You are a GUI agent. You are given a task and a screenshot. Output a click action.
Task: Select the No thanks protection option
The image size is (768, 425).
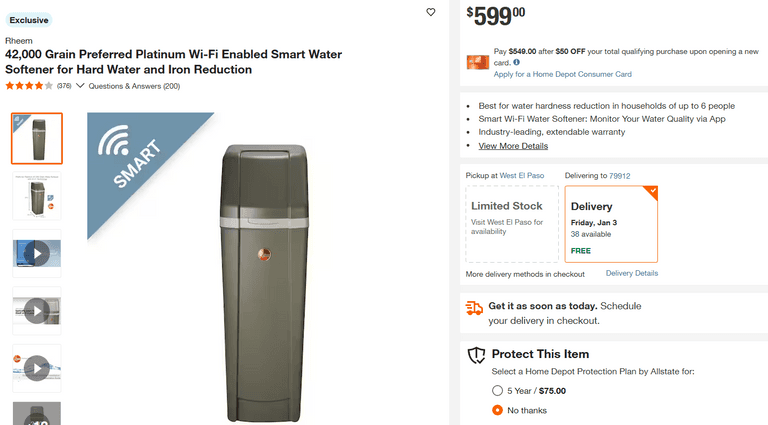[498, 410]
